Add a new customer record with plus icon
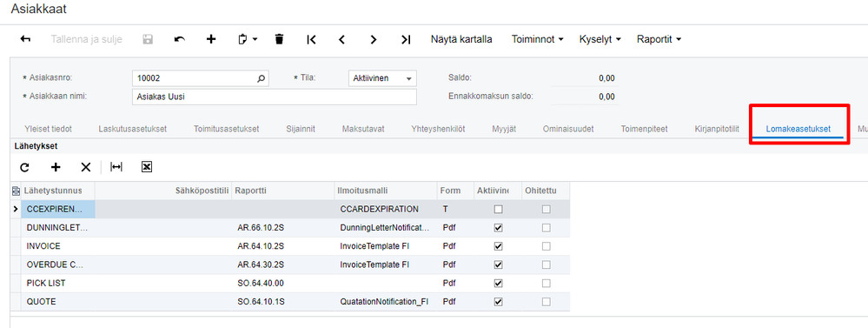 211,39
